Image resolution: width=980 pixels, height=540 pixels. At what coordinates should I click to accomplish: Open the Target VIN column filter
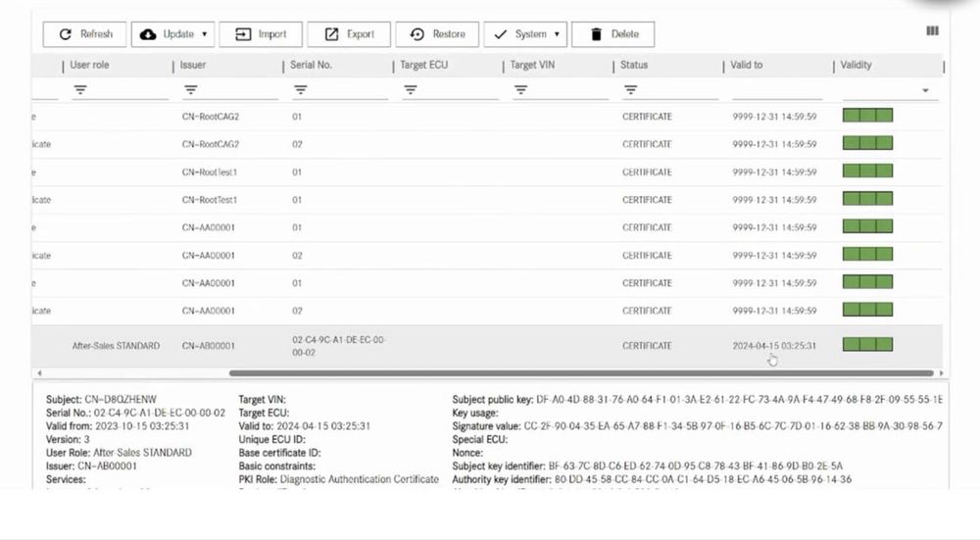520,90
